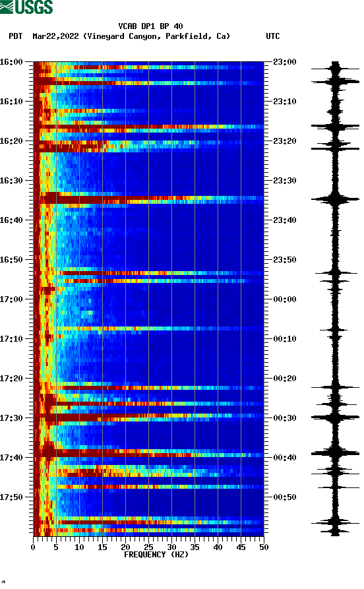
Task: Click the 00:10 UTC time label
Action: (285, 339)
